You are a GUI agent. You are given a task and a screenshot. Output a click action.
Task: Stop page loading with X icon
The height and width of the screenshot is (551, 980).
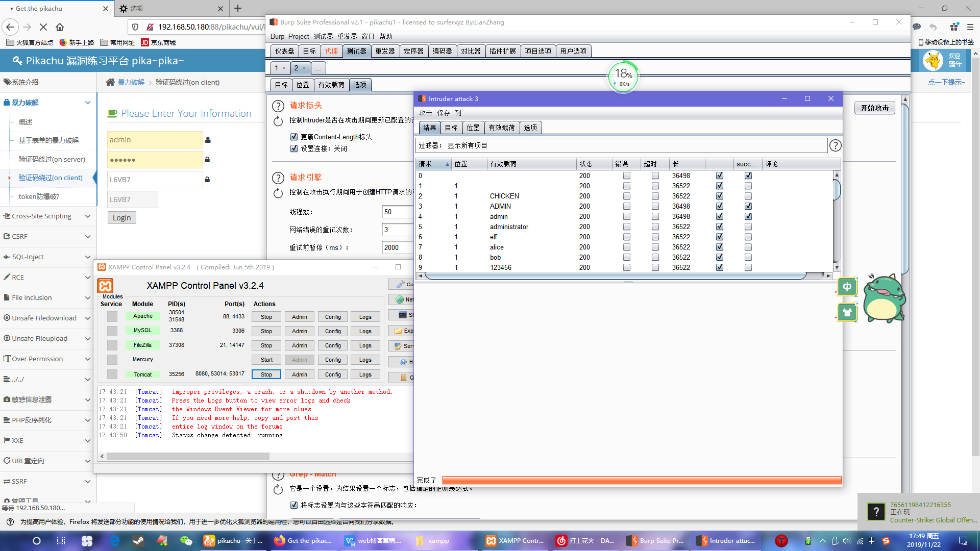[43, 27]
